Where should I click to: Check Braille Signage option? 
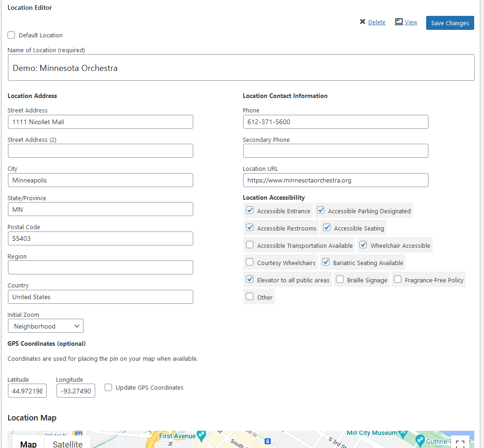point(339,280)
